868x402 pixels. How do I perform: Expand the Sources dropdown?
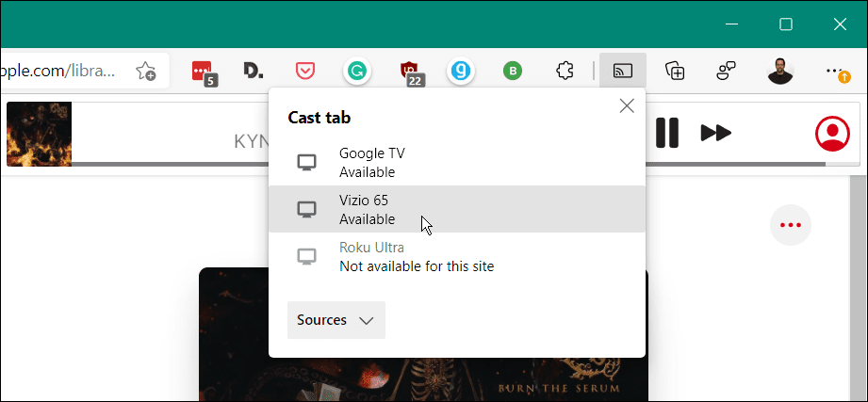(336, 319)
